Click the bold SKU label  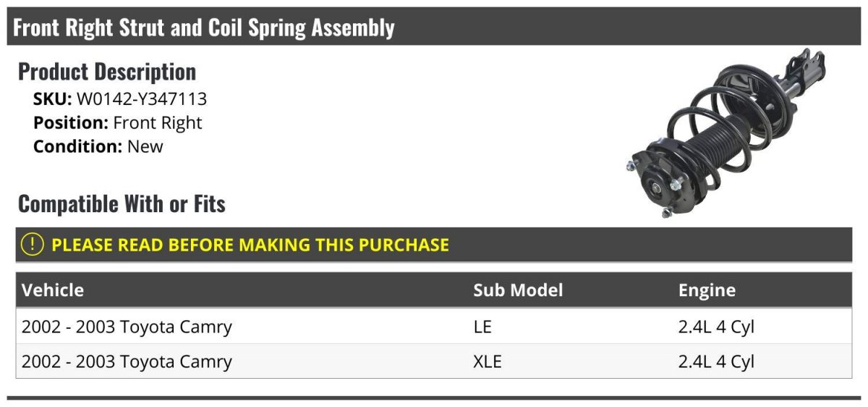[52, 98]
